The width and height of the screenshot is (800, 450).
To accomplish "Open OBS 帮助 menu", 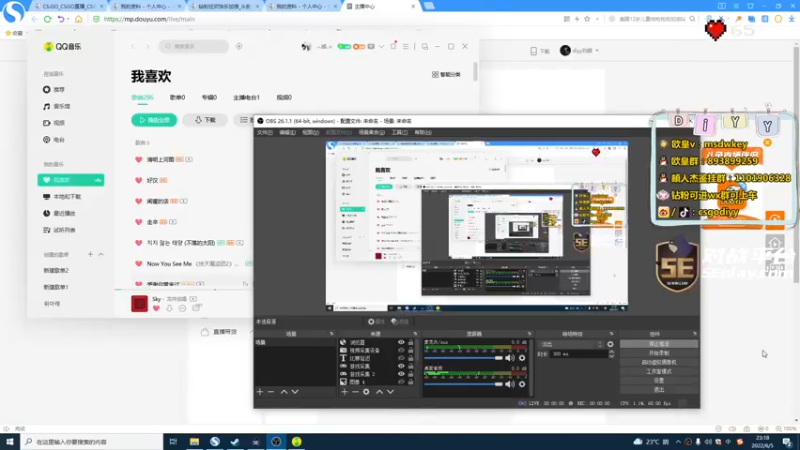I will (x=423, y=133).
